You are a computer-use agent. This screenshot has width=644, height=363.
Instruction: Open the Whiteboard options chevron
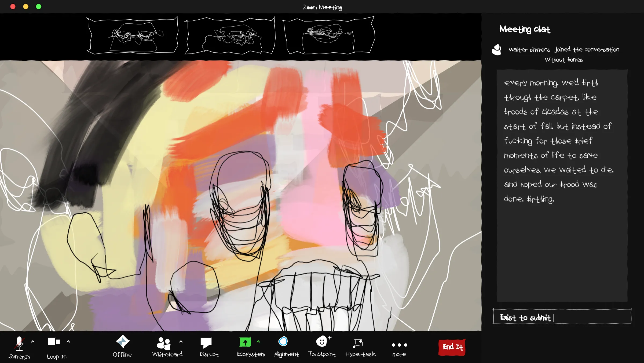pyautogui.click(x=181, y=342)
